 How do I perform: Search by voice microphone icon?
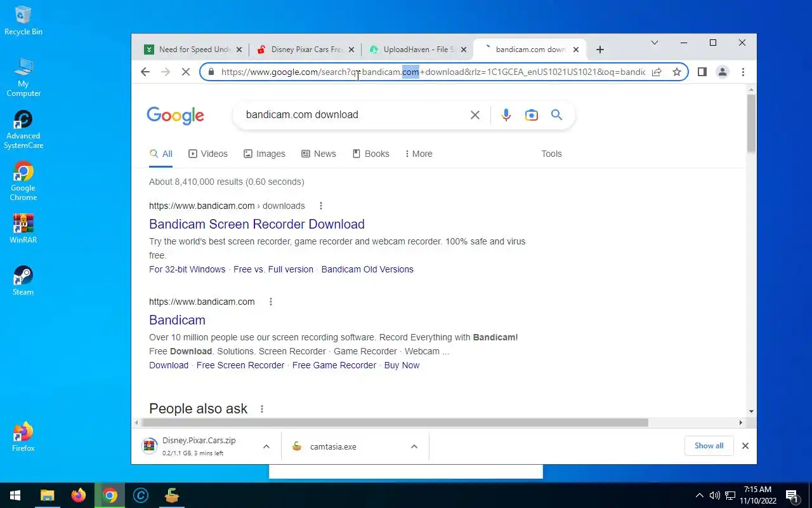[x=506, y=115]
